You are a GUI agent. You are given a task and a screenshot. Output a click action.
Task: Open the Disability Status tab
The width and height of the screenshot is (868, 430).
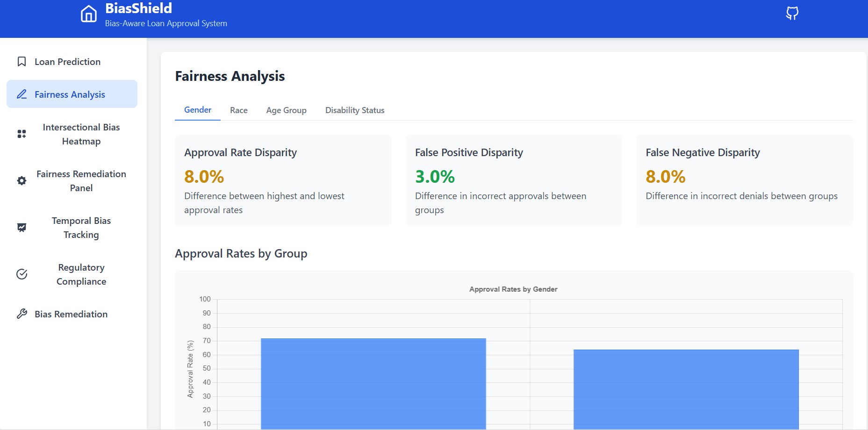pos(355,110)
